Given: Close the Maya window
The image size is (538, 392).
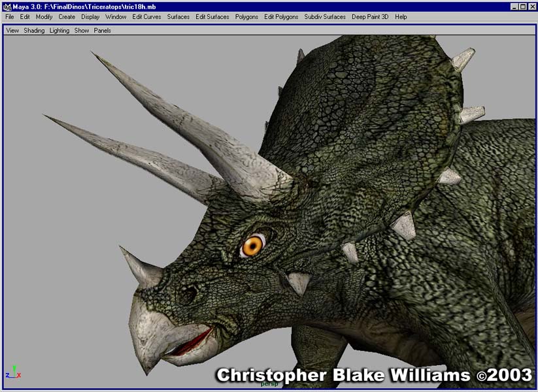Looking at the screenshot, I should pyautogui.click(x=531, y=7).
